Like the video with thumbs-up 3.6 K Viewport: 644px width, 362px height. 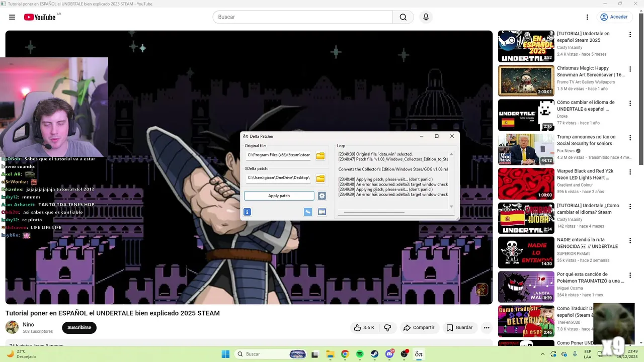click(364, 328)
